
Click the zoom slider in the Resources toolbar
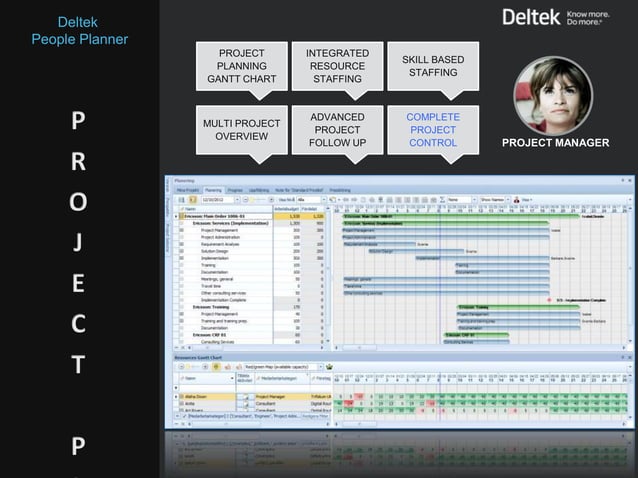coord(193,367)
